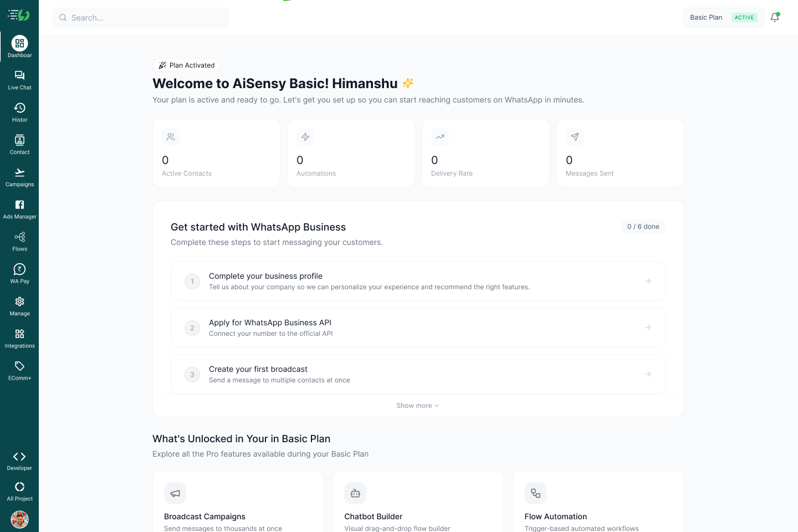Image resolution: width=798 pixels, height=532 pixels.
Task: Expand the Show more checklist items
Action: pos(417,405)
